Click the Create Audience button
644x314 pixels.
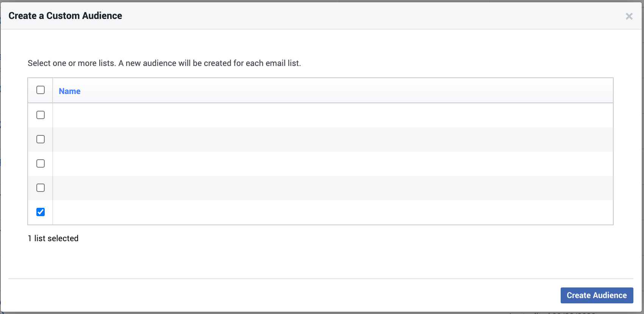597,295
